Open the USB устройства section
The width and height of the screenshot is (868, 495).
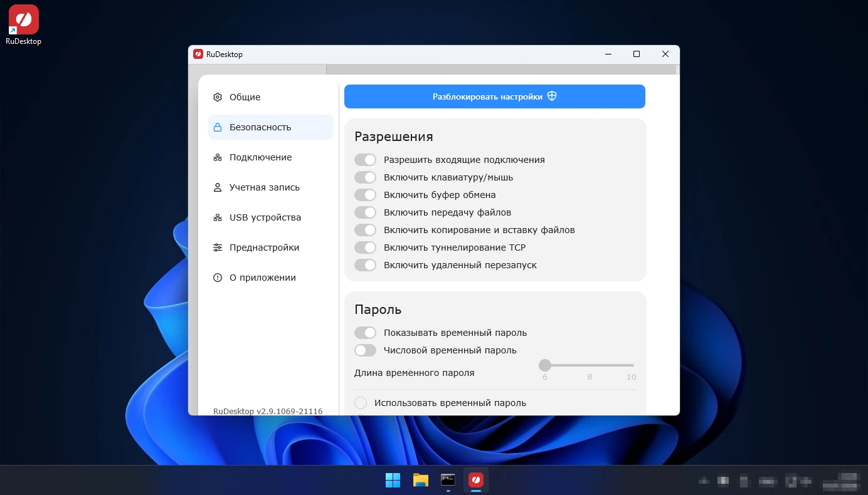click(271, 217)
